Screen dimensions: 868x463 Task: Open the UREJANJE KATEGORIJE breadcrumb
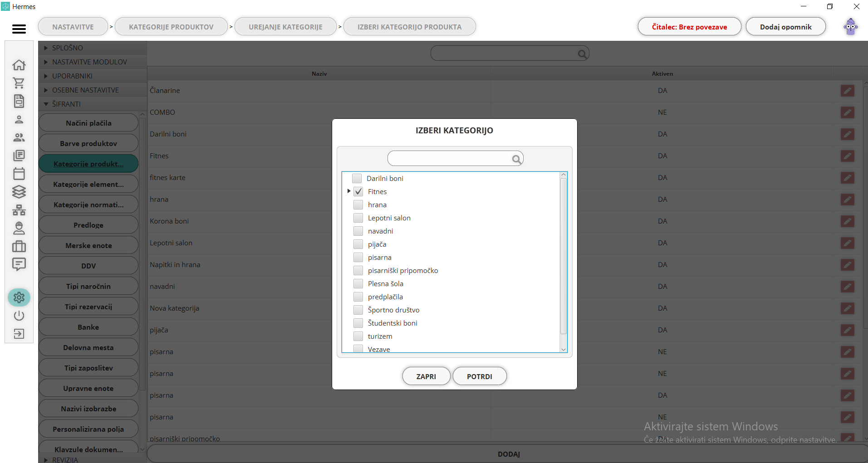[x=285, y=27]
